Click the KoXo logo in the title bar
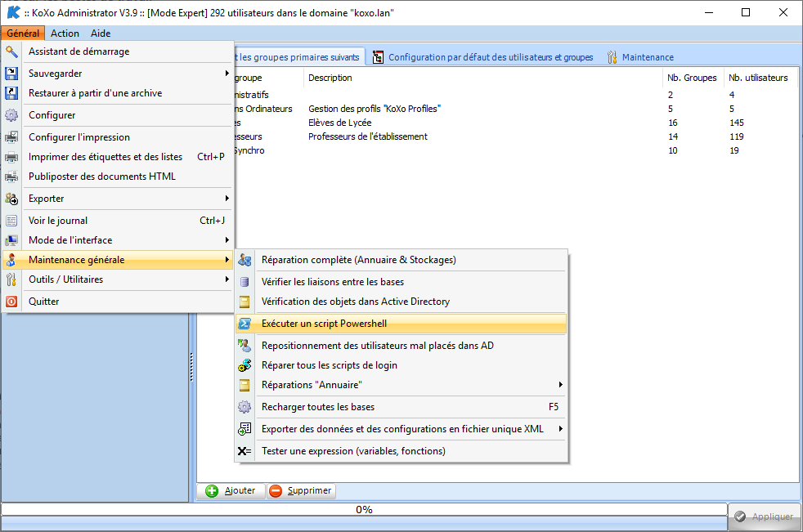The width and height of the screenshot is (803, 532). pos(13,12)
